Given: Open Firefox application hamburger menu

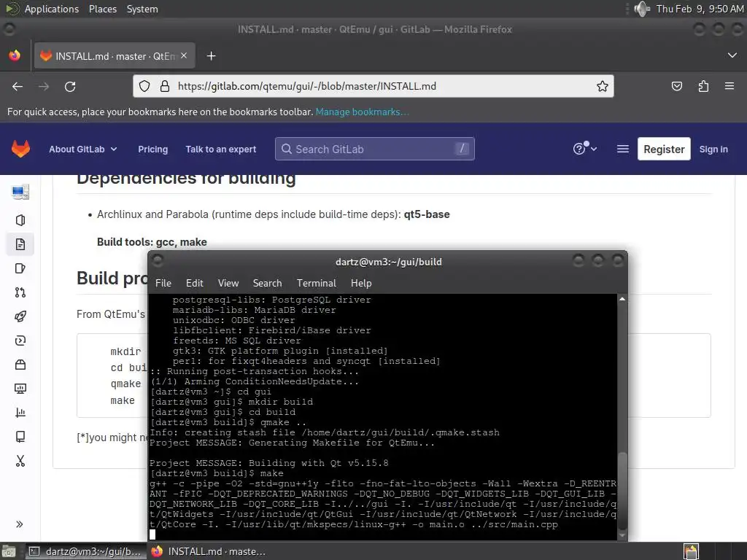Looking at the screenshot, I should click(x=729, y=86).
